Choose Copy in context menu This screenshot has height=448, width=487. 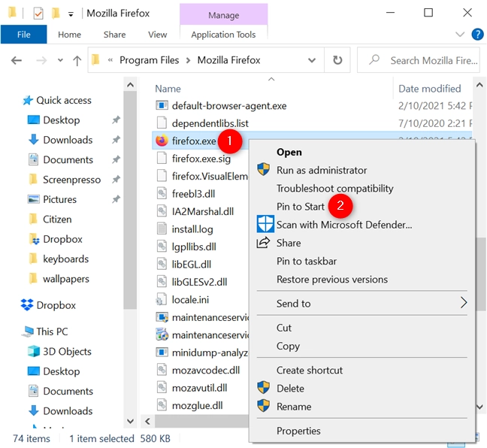coord(288,346)
